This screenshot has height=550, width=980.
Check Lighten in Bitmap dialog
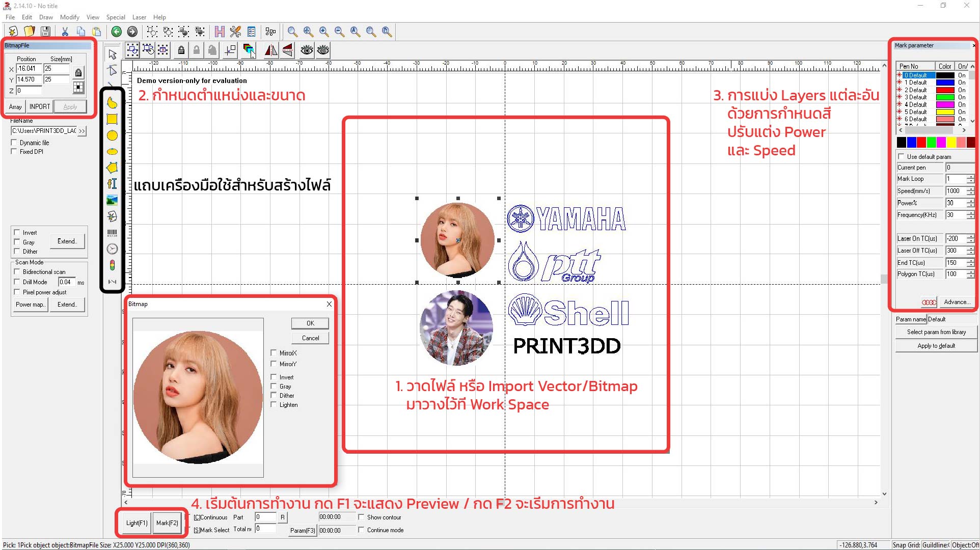(x=274, y=404)
